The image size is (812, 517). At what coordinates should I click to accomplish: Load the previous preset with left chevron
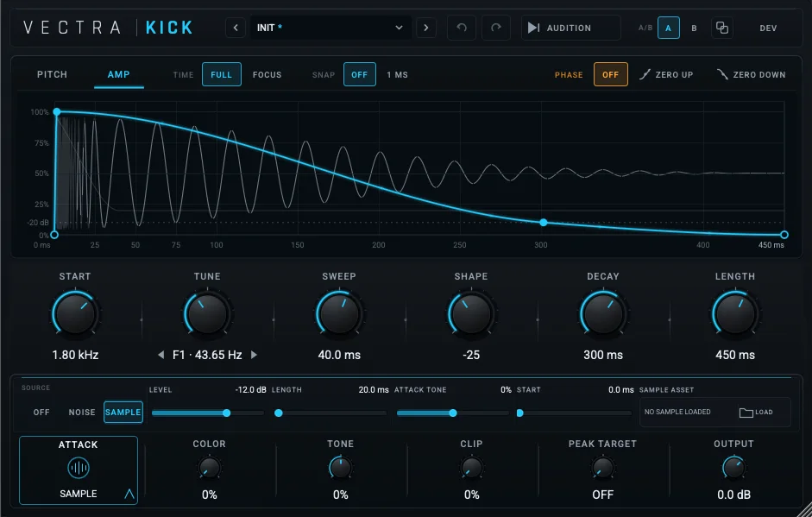[236, 28]
